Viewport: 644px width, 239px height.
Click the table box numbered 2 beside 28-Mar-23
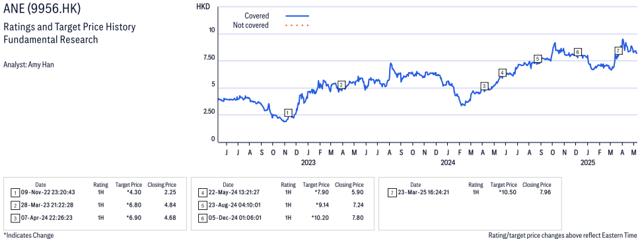(15, 205)
